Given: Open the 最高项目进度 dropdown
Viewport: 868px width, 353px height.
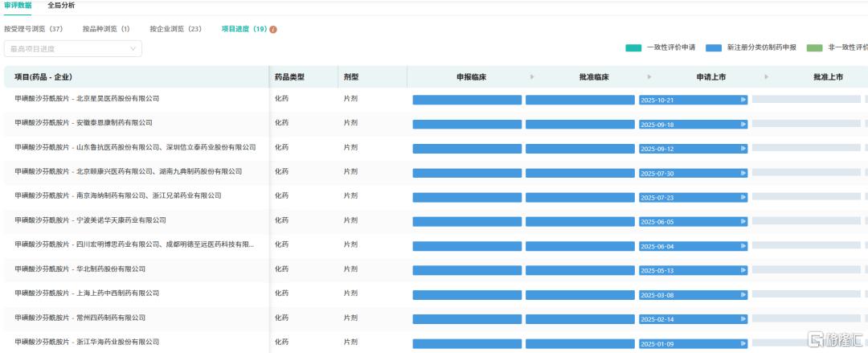Looking at the screenshot, I should [73, 49].
